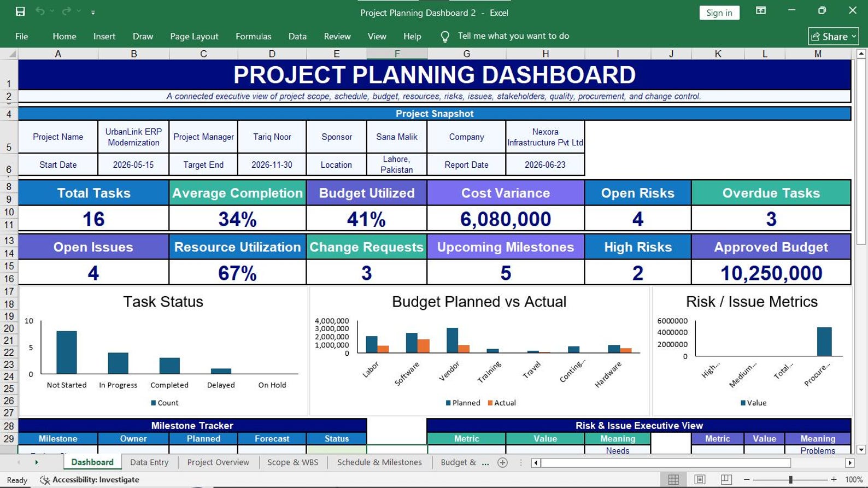The height and width of the screenshot is (488, 868).
Task: Select the Risk / Issue Metrics chart title
Action: (x=752, y=302)
